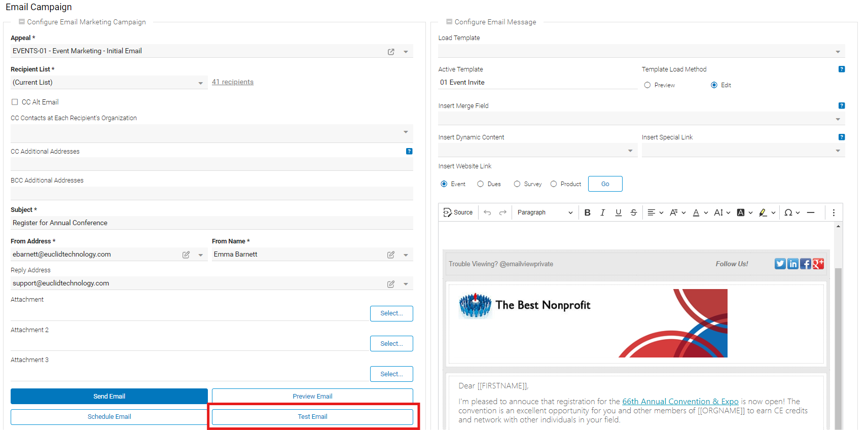Open yellow highlight marker options

[x=767, y=212]
